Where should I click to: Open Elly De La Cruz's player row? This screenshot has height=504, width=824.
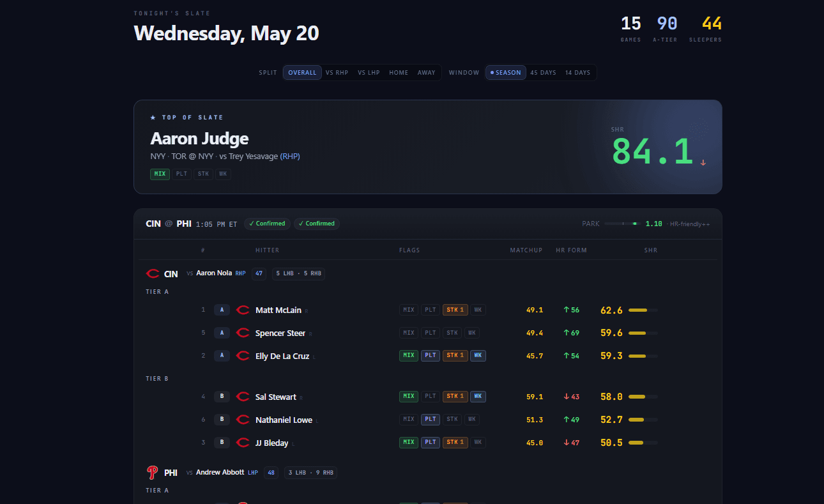[428, 356]
